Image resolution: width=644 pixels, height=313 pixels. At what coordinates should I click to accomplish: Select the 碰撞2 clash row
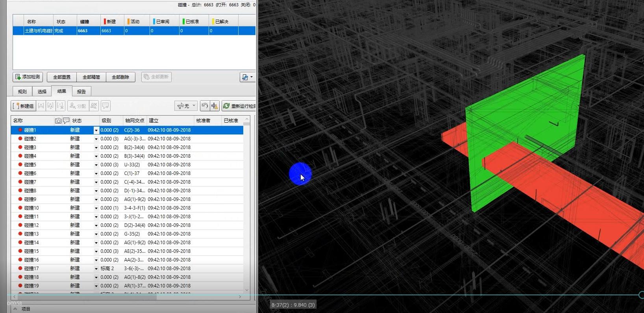[x=127, y=139]
